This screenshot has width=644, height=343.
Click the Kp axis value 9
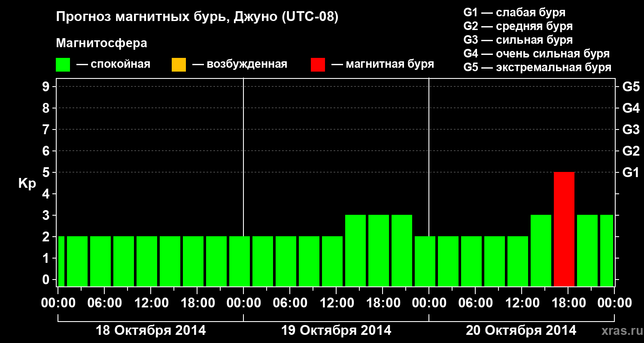click(47, 87)
